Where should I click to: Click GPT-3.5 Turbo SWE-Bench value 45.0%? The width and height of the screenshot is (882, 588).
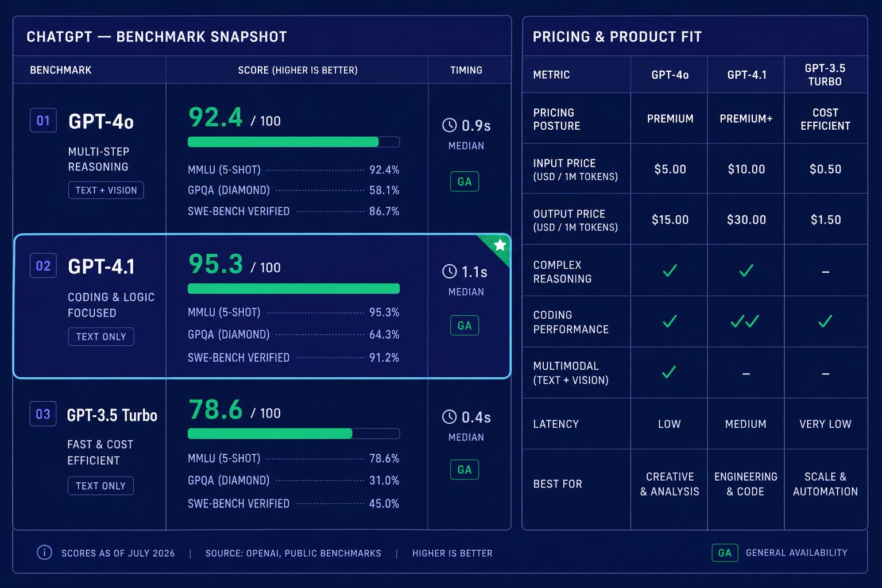[384, 504]
